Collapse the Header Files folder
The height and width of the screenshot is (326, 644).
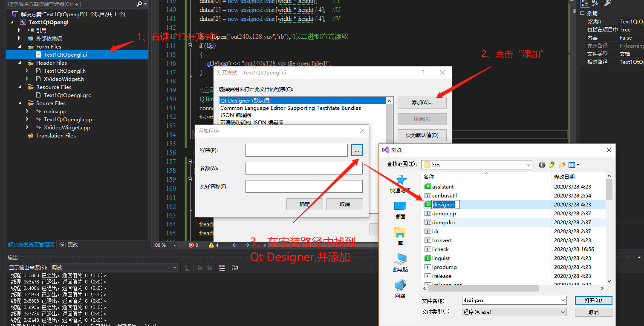coord(20,63)
